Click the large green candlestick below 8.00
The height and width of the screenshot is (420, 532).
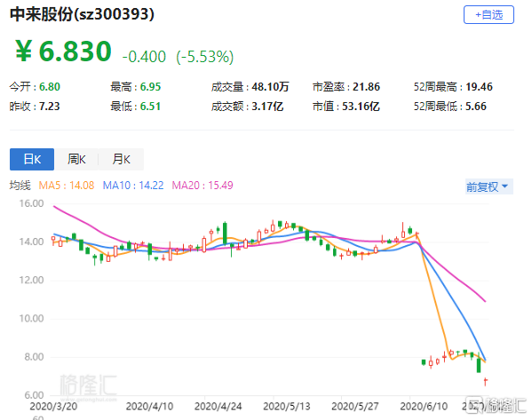[x=479, y=364]
